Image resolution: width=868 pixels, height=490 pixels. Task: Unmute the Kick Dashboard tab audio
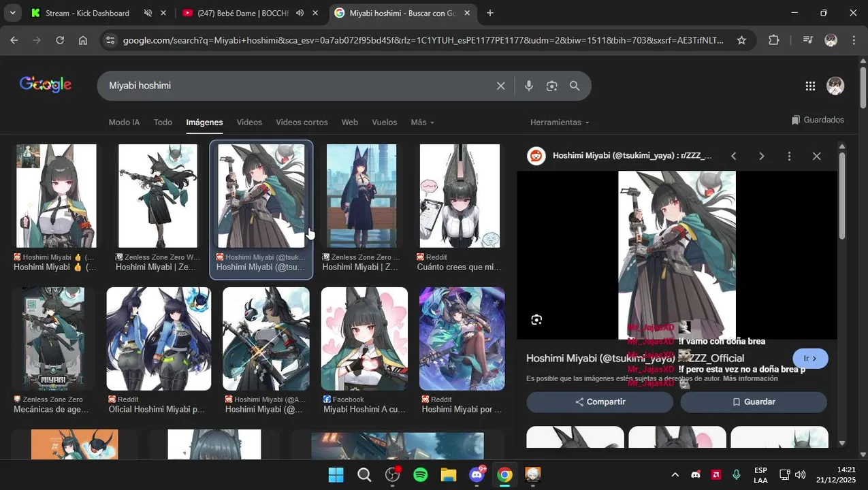(148, 13)
